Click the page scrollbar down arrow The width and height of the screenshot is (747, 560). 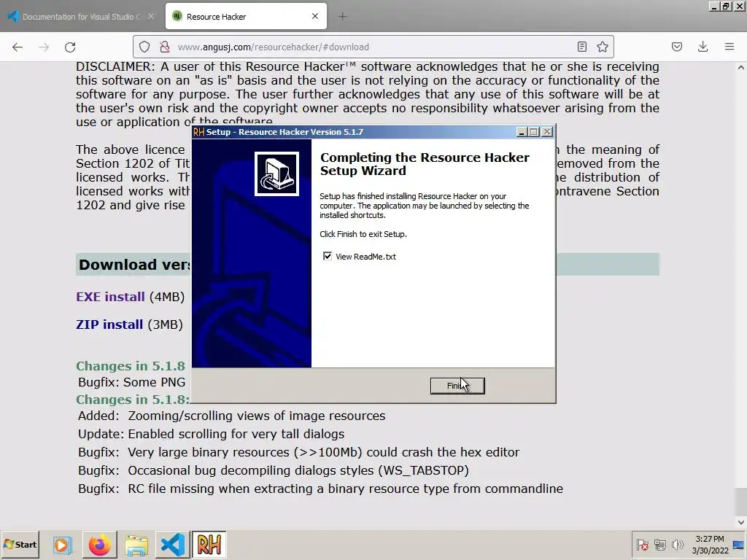[x=741, y=522]
